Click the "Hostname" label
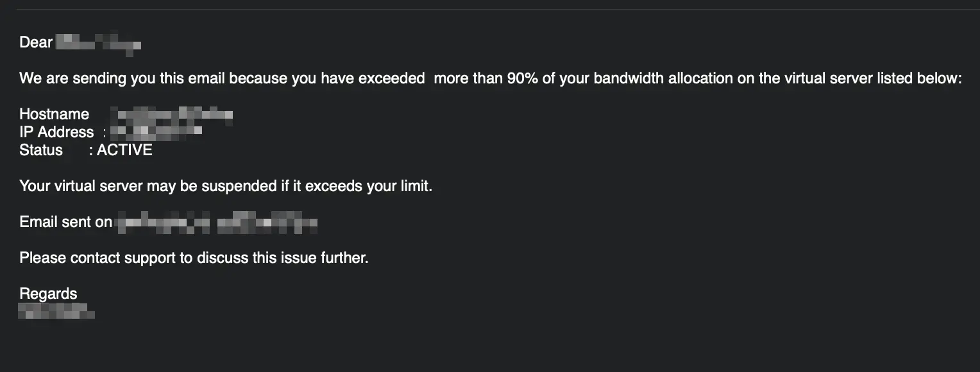Image resolution: width=980 pixels, height=372 pixels. (55, 115)
